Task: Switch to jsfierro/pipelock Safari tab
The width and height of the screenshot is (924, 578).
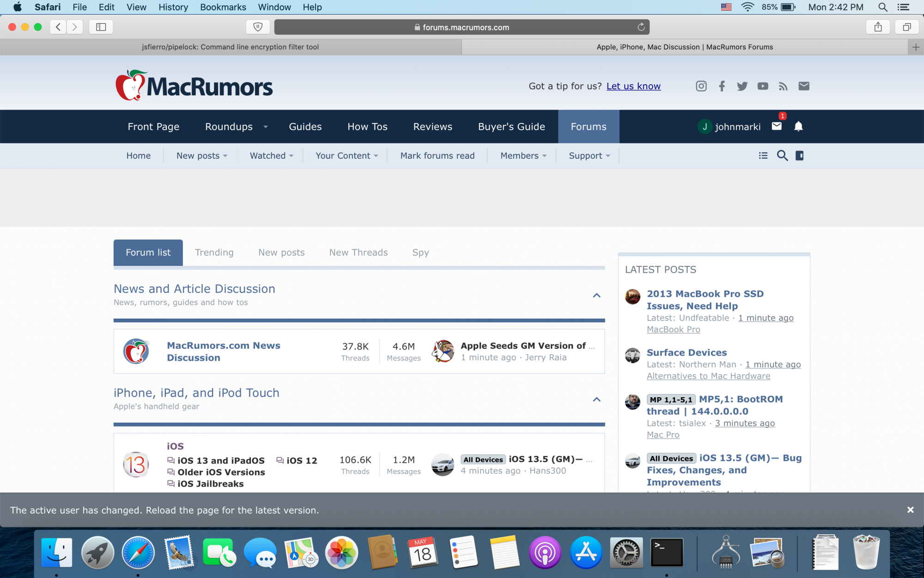Action: [230, 47]
